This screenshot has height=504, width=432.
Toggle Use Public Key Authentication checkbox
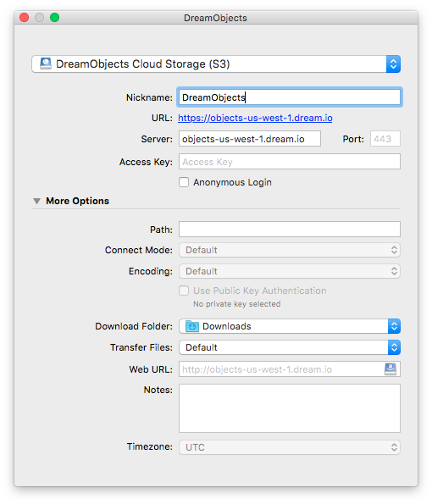tap(184, 291)
